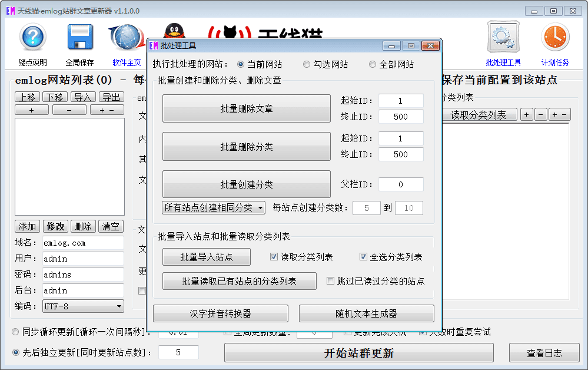Click 修改 site button
The height and width of the screenshot is (370, 588).
(55, 226)
